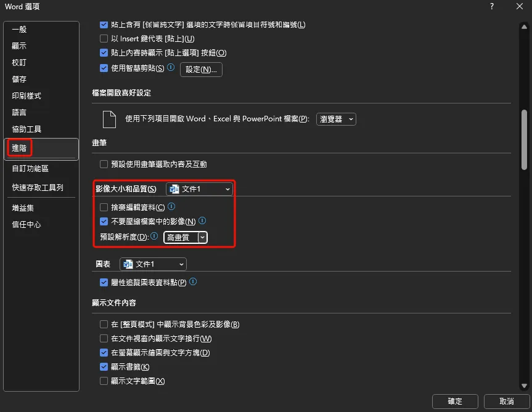Toggle 屬性追蹤圖表資料點 checkbox
This screenshot has height=412, width=532.
click(x=104, y=282)
